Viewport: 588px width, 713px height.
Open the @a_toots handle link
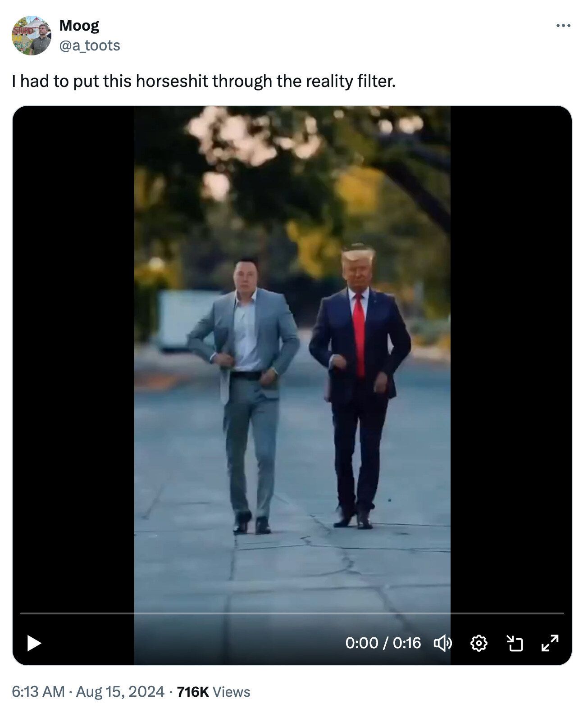tap(90, 45)
